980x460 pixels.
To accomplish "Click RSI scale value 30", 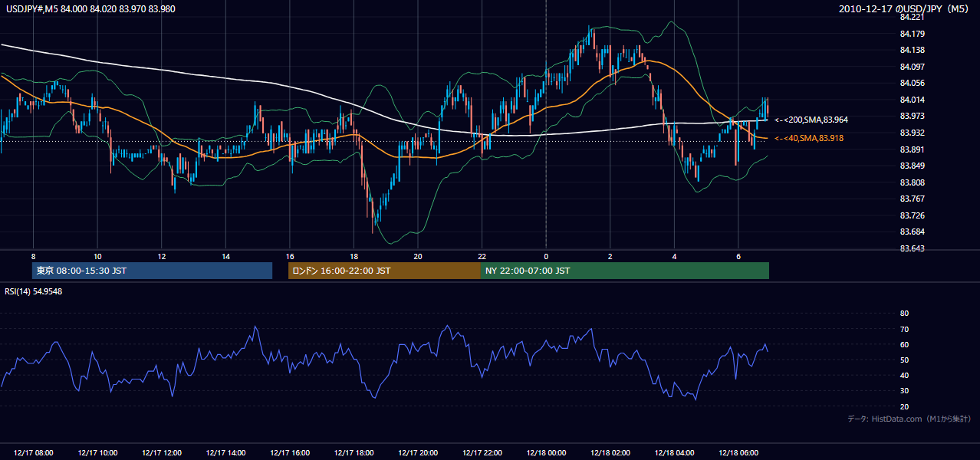I will (904, 391).
